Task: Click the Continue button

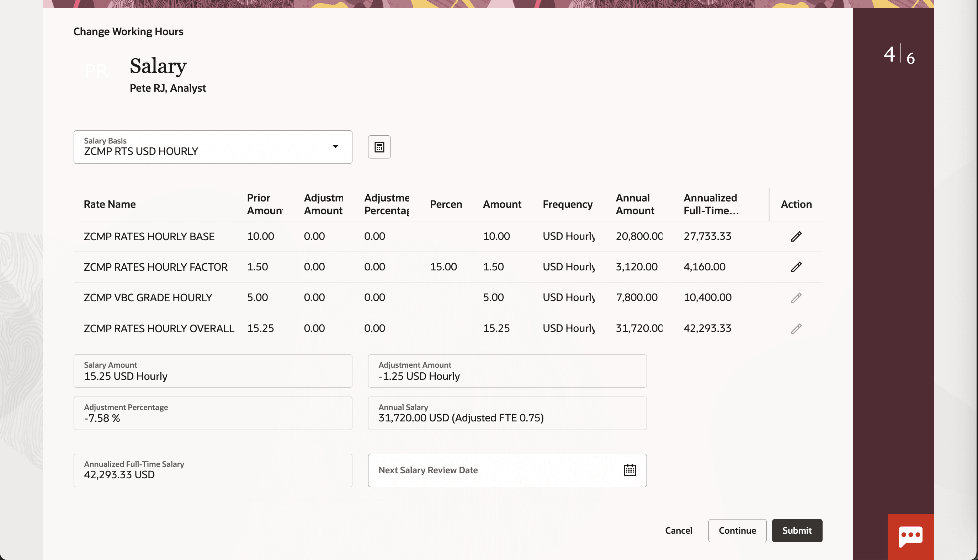Action: (737, 531)
